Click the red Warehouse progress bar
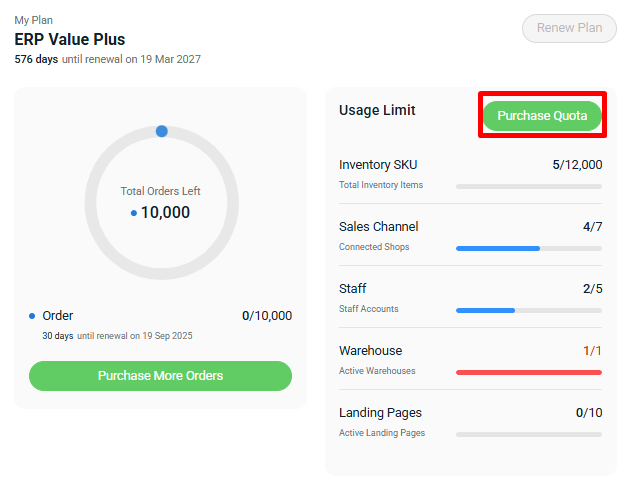The height and width of the screenshot is (500, 634). [x=529, y=372]
